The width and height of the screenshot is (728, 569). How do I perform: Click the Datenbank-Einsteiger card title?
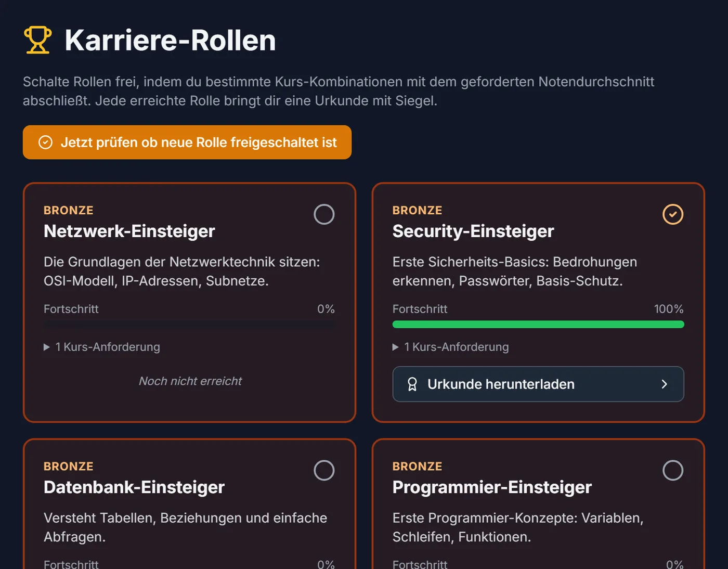click(134, 487)
